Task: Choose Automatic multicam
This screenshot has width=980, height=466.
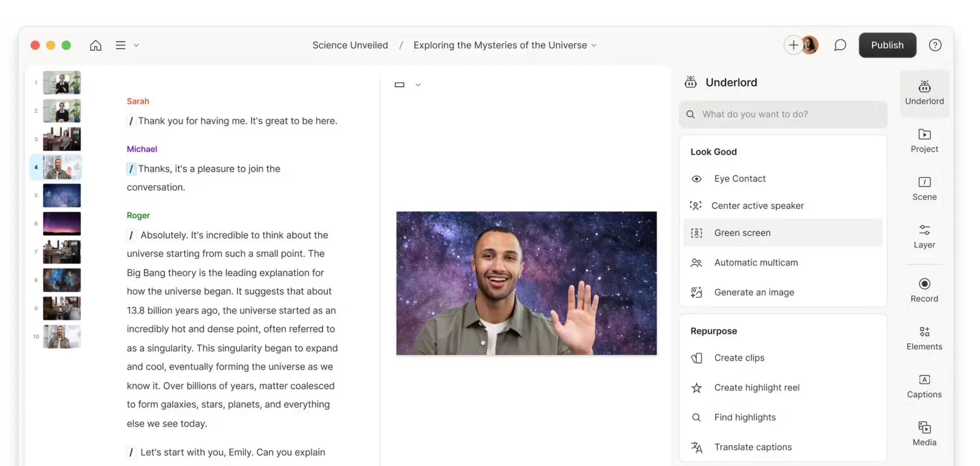Action: tap(783, 263)
